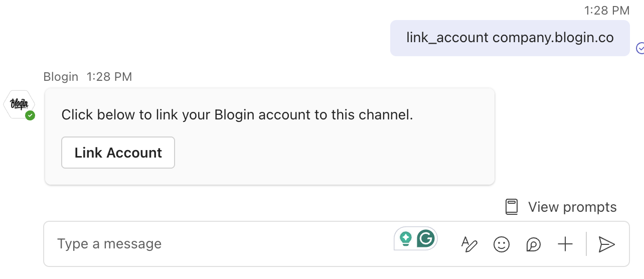Click the link_account company.blogin.co message bubble

pos(510,38)
